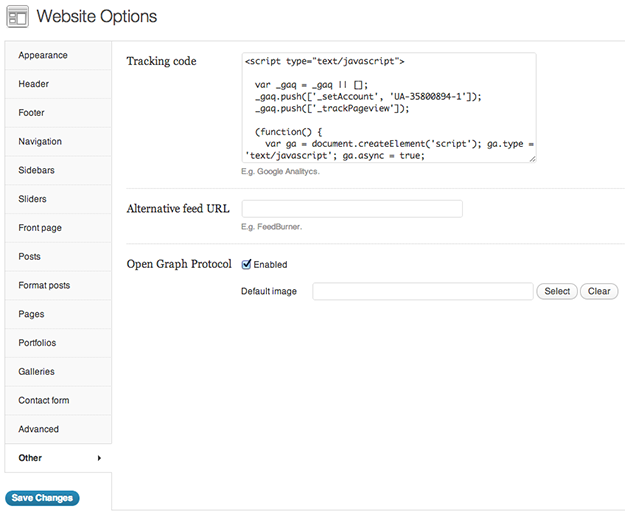Expand the Other tab arrow
Screen dimensions: 625x523
pyautogui.click(x=99, y=458)
